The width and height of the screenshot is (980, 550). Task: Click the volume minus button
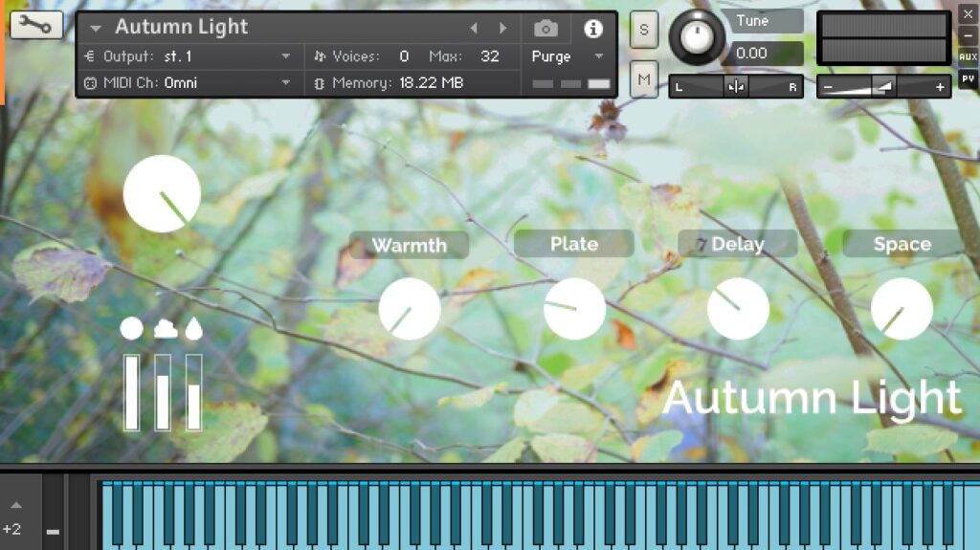point(828,87)
